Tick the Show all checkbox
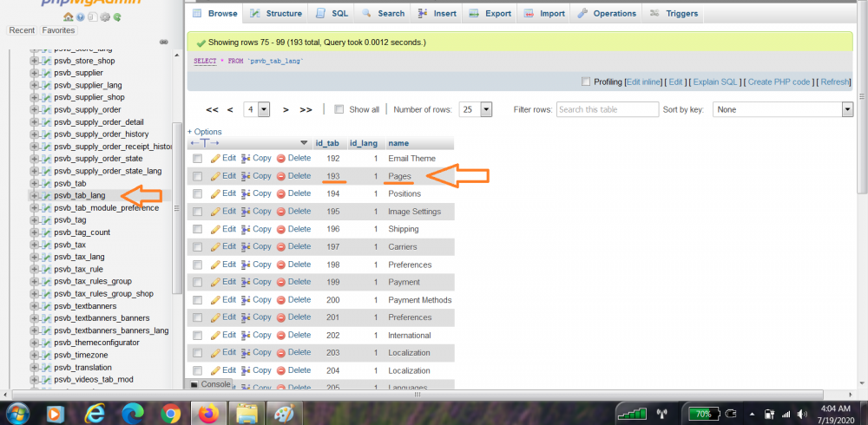The image size is (868, 425). 339,109
